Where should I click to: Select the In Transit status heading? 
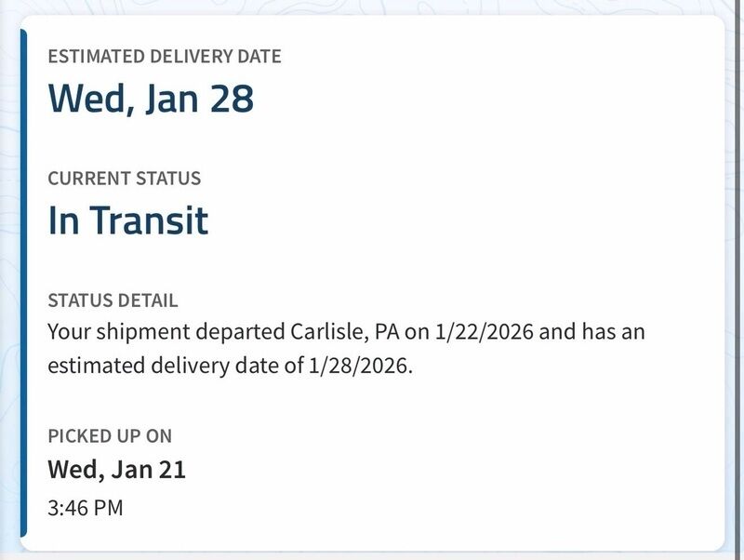coord(128,220)
